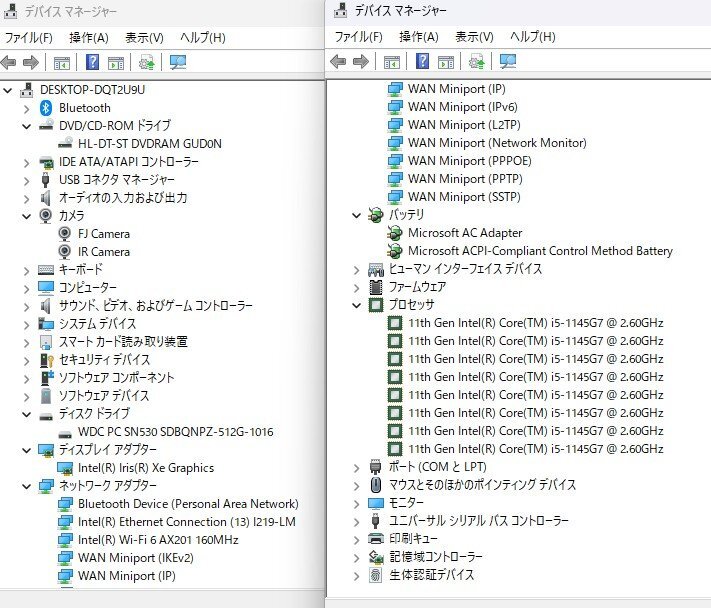The image size is (711, 608).
Task: Collapse the ディスプレイ アダプター category
Action: [x=27, y=450]
